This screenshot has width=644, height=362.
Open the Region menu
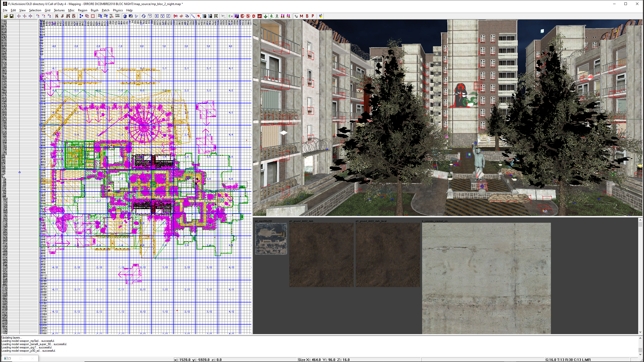click(83, 10)
